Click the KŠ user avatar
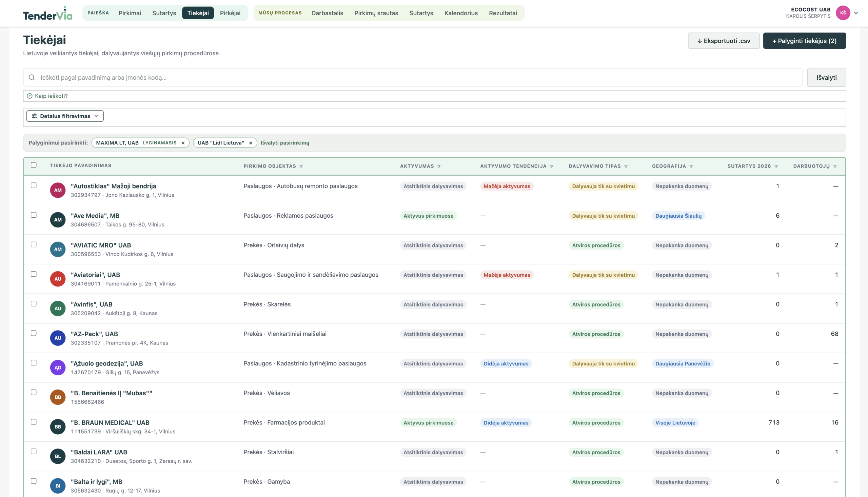 (x=843, y=13)
